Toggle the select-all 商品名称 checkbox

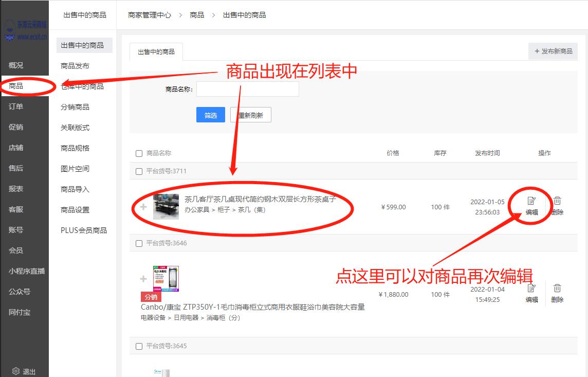(139, 153)
